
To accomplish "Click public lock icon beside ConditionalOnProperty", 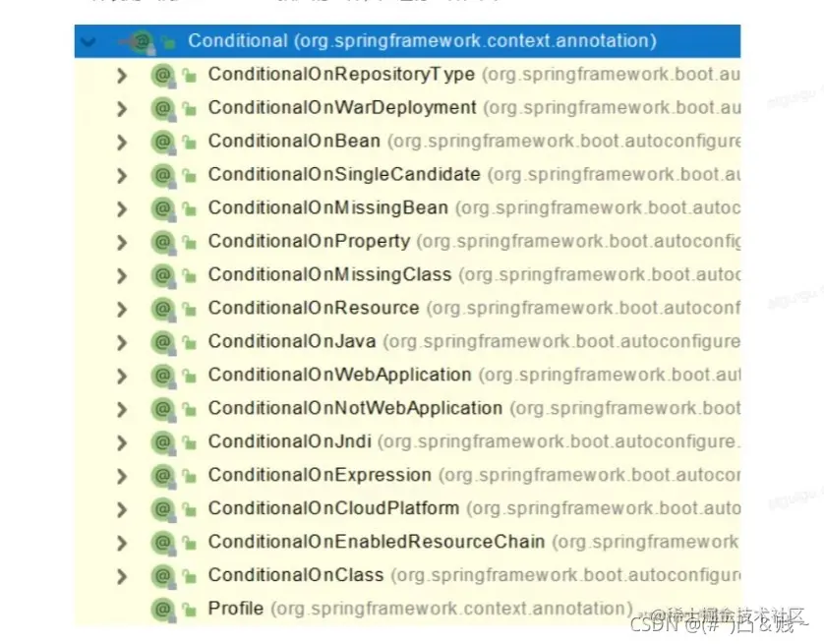I will (x=189, y=242).
